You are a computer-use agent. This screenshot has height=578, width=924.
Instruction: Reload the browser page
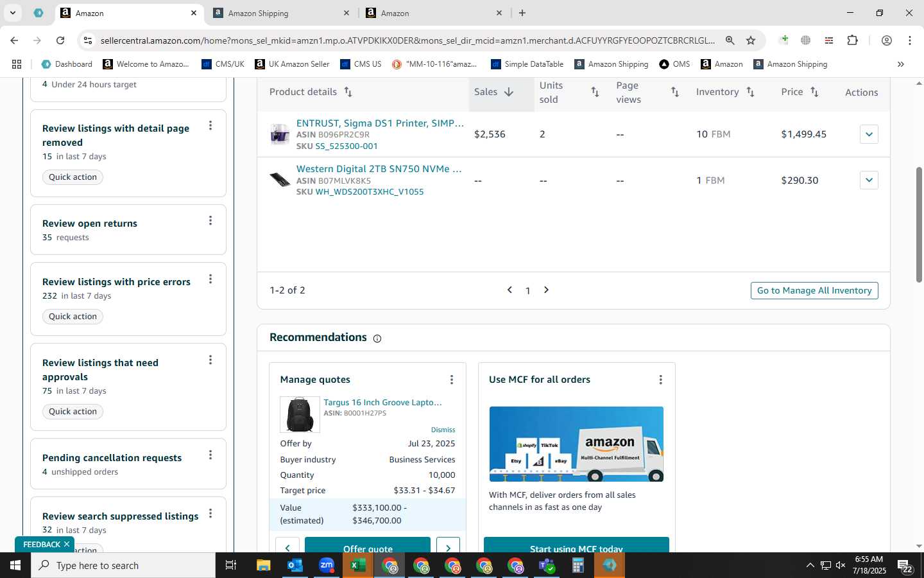(60, 40)
